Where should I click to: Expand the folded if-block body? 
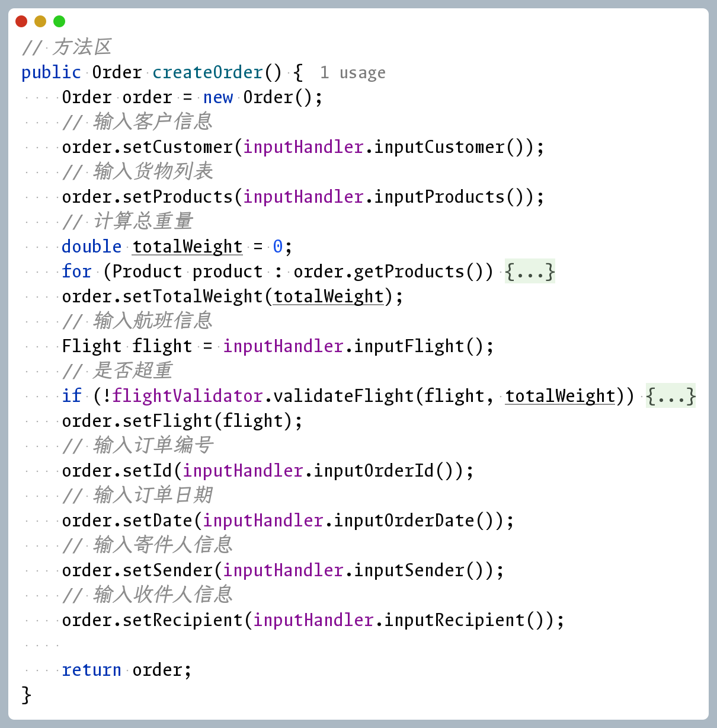coord(671,396)
